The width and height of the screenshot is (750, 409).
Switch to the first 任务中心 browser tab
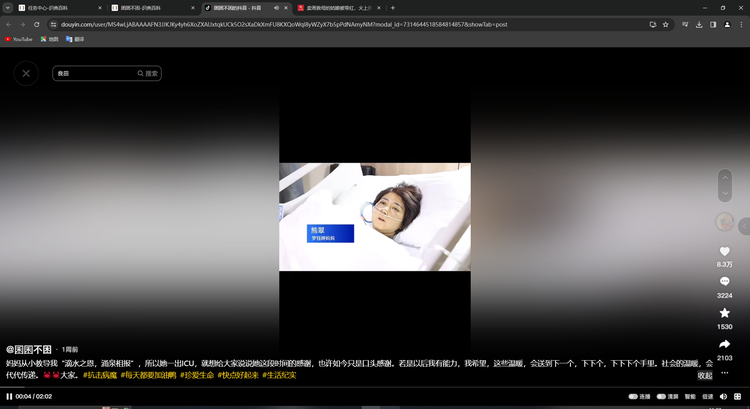pos(60,8)
